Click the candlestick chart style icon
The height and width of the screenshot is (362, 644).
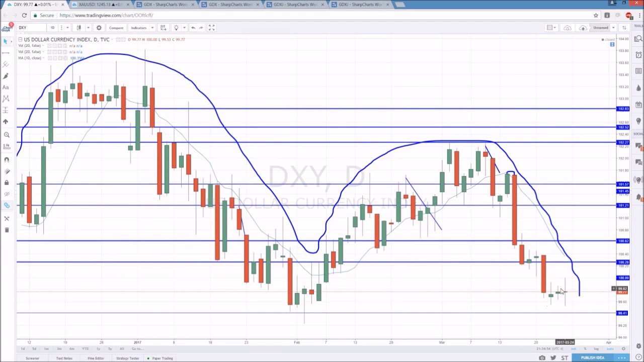[79, 28]
